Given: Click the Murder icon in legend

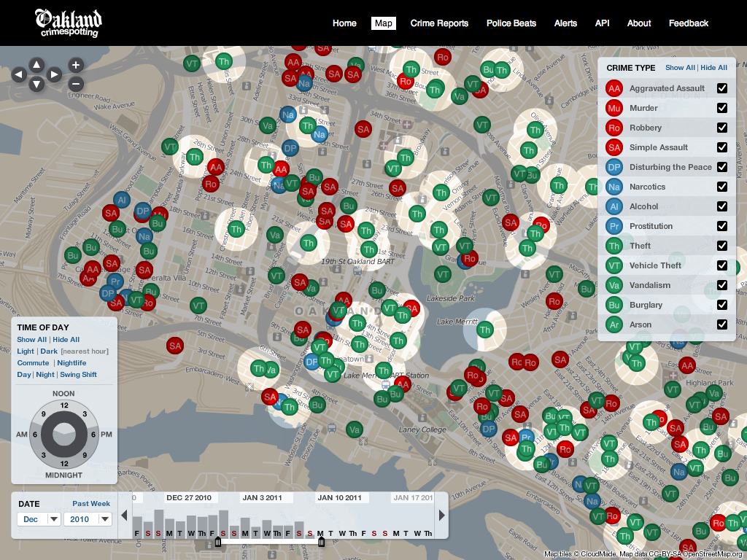Looking at the screenshot, I should pyautogui.click(x=614, y=108).
